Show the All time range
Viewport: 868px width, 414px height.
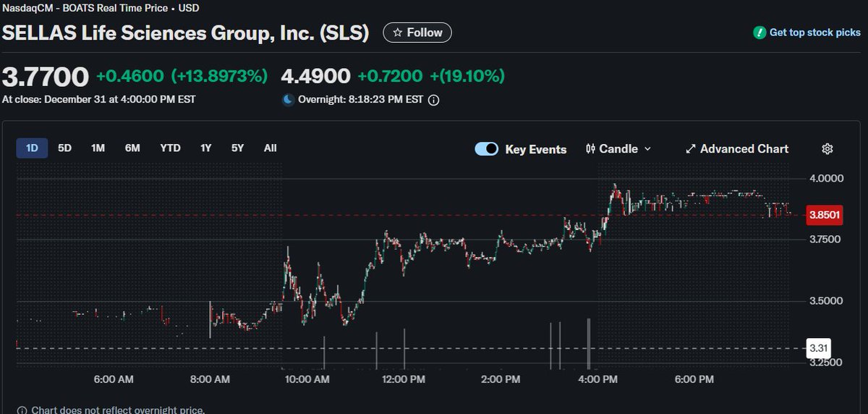[x=270, y=148]
